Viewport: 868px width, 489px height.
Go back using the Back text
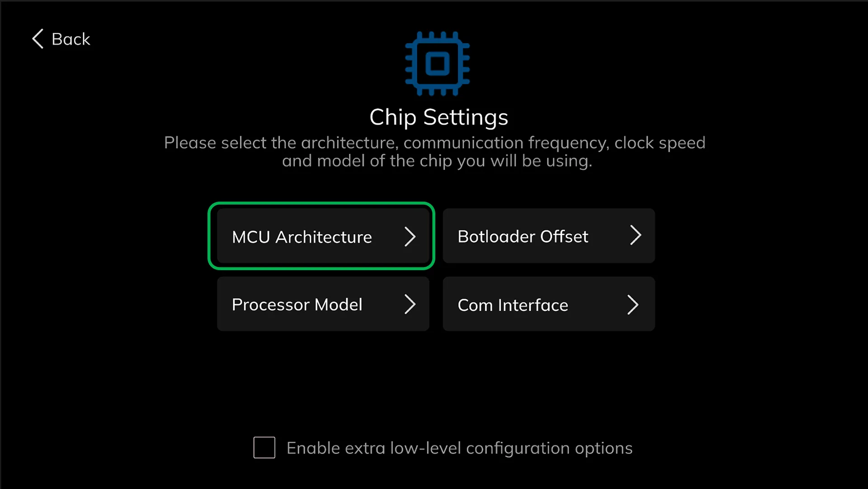tap(71, 39)
